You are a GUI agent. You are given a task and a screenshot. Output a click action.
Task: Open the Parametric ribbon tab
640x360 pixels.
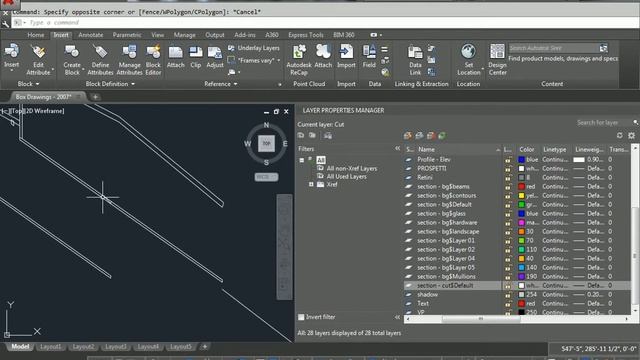[127, 35]
